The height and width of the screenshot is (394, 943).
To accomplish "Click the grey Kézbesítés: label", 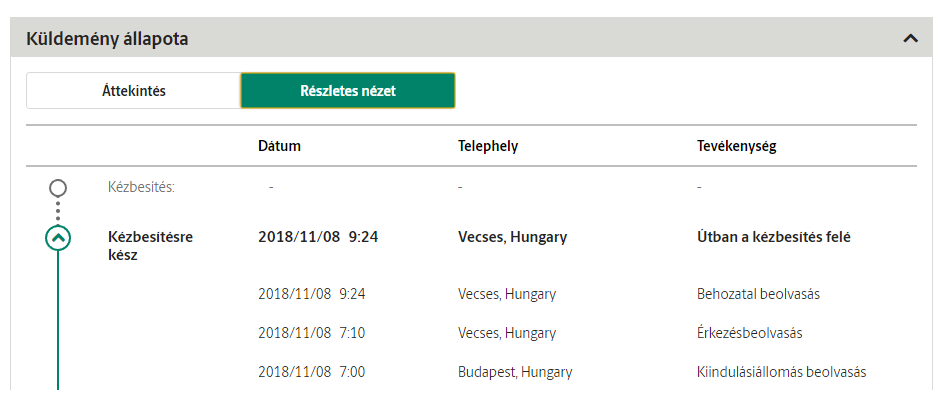I will point(141,187).
